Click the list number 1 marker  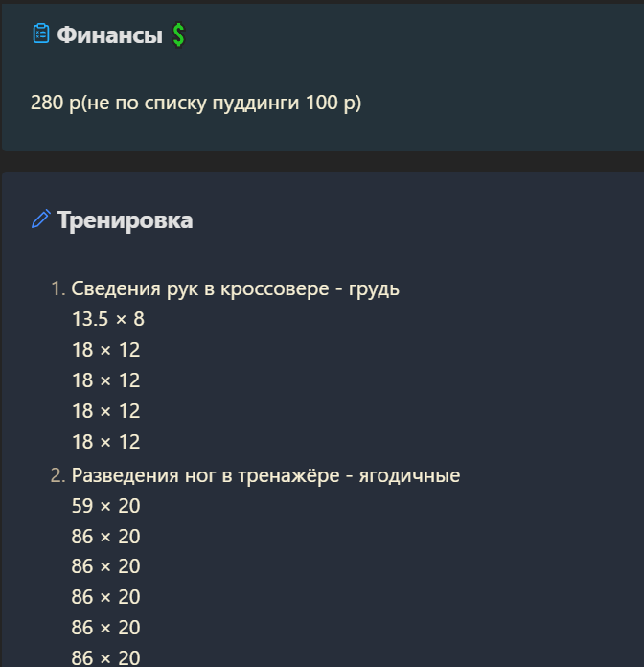tap(57, 288)
